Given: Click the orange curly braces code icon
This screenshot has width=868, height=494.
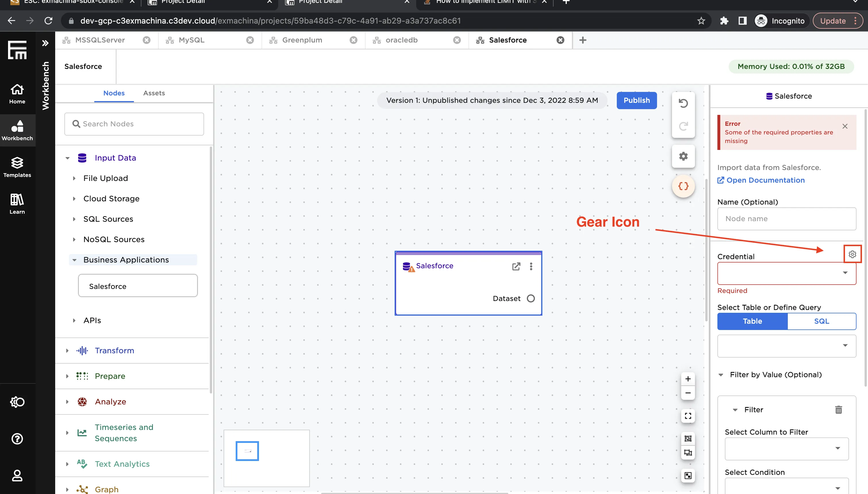Looking at the screenshot, I should pos(683,186).
